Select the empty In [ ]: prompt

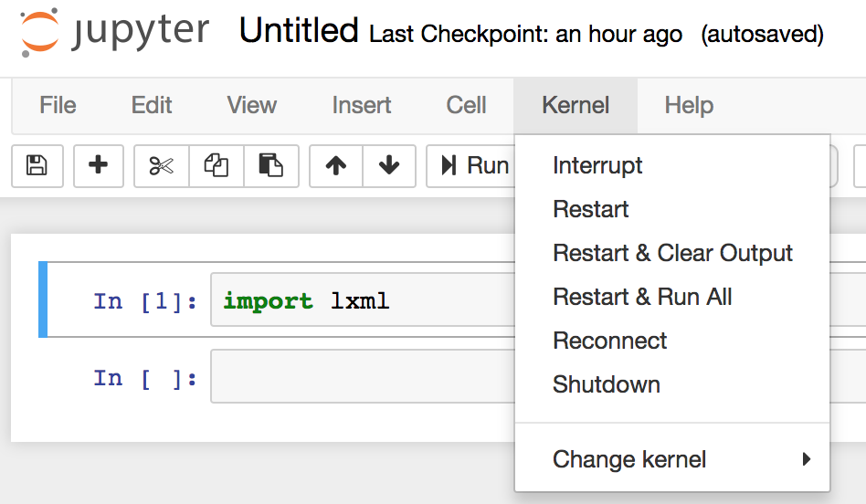pyautogui.click(x=144, y=379)
